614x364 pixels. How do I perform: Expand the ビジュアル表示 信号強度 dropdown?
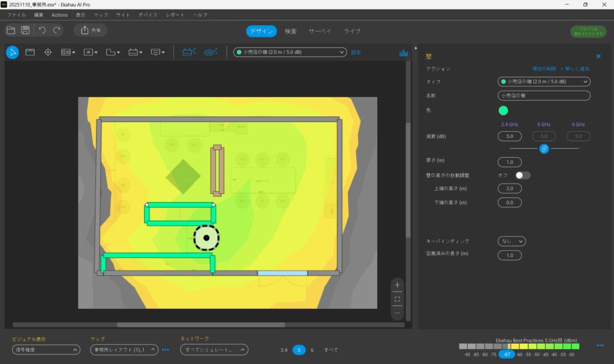pos(46,350)
